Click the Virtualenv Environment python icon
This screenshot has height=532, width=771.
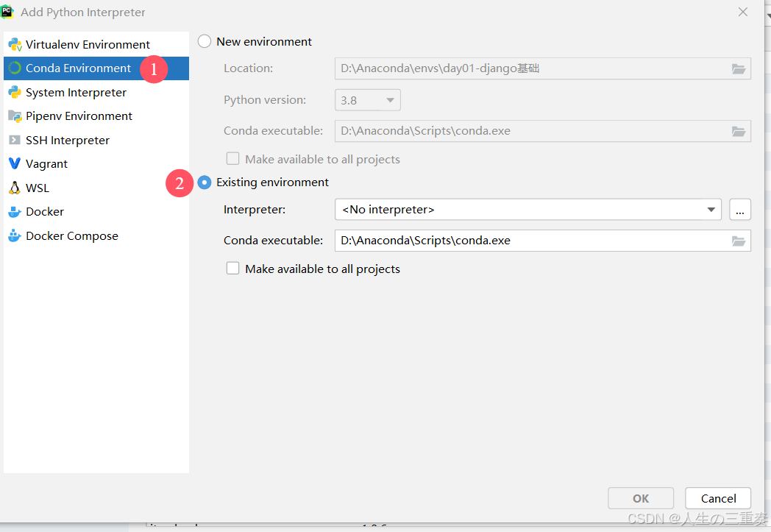(15, 45)
